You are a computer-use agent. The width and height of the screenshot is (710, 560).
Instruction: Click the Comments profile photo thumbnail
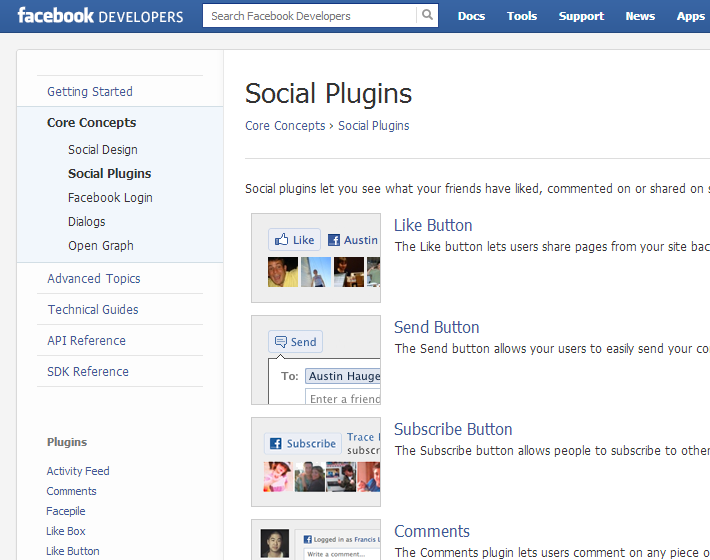click(x=274, y=543)
